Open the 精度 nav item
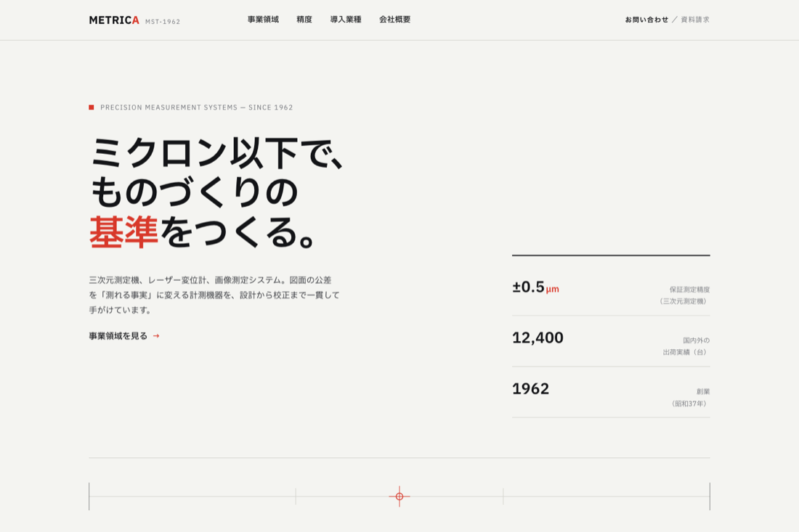The image size is (799, 532). pos(304,20)
